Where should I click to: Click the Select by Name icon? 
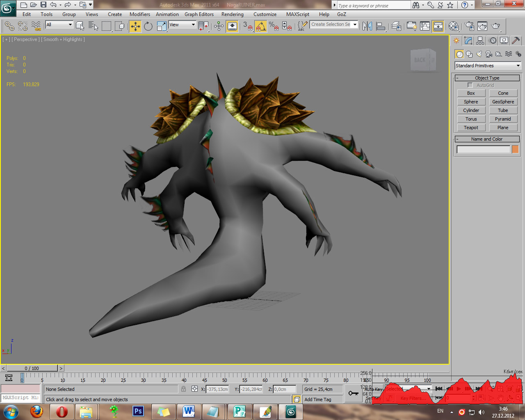pyautogui.click(x=93, y=27)
